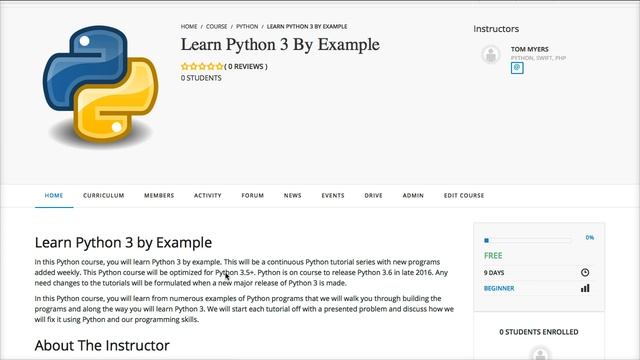
Task: Open instructor email icon under Tom Myers
Action: (x=517, y=68)
